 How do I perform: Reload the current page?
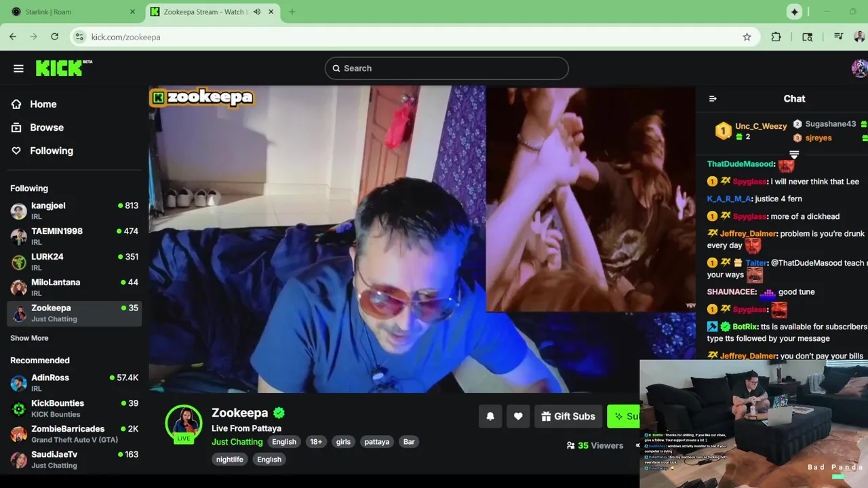click(54, 37)
